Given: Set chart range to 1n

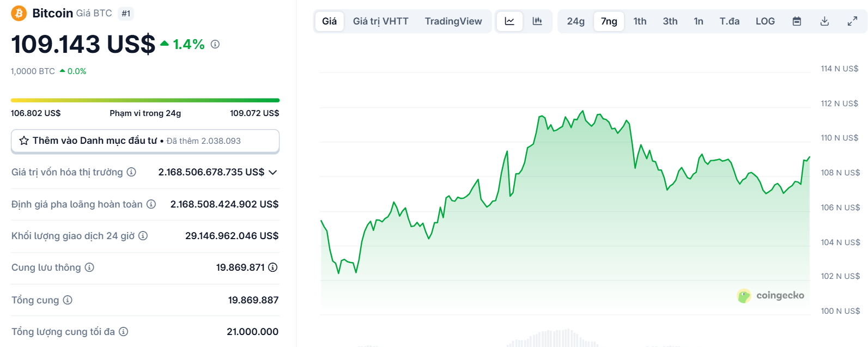Looking at the screenshot, I should 699,21.
